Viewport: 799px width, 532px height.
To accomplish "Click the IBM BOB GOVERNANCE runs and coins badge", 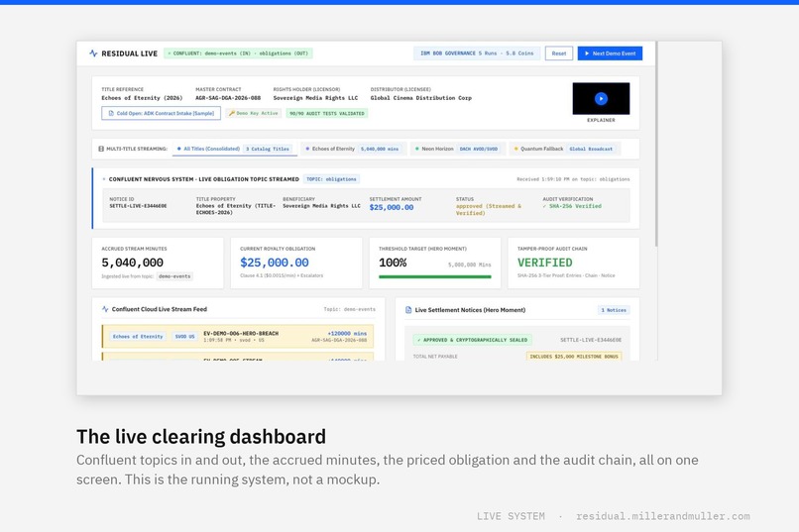I will [477, 53].
